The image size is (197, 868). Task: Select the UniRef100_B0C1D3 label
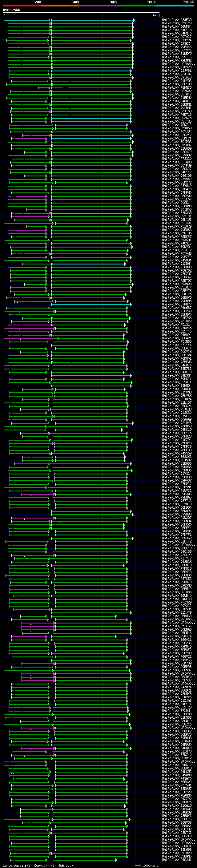point(177,84)
